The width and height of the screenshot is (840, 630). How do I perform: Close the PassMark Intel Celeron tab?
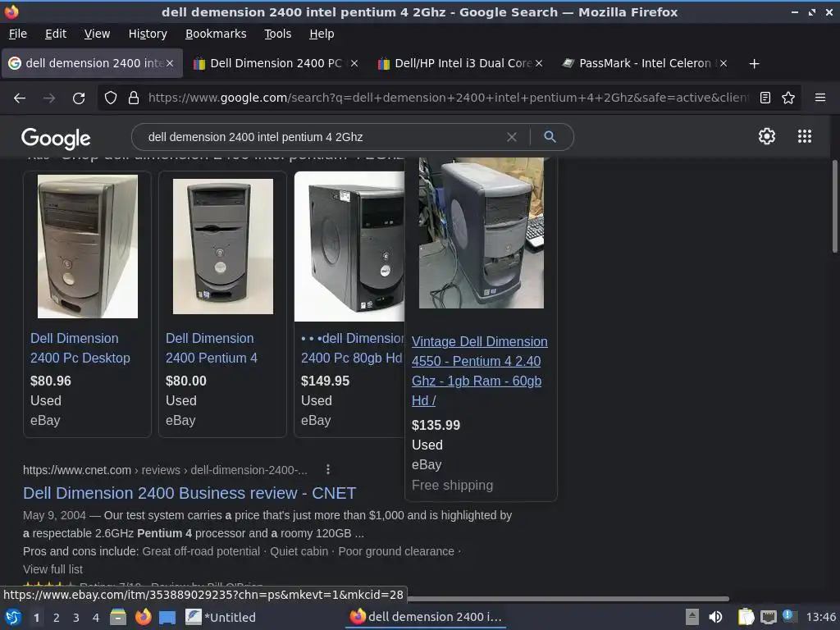723,63
